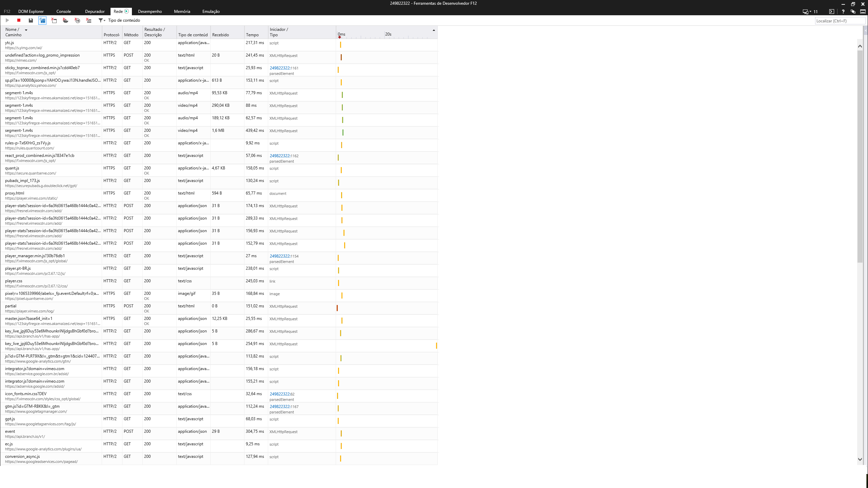Toggle clear entries on navigate icon
Image resolution: width=868 pixels, height=488 pixels.
[77, 20]
